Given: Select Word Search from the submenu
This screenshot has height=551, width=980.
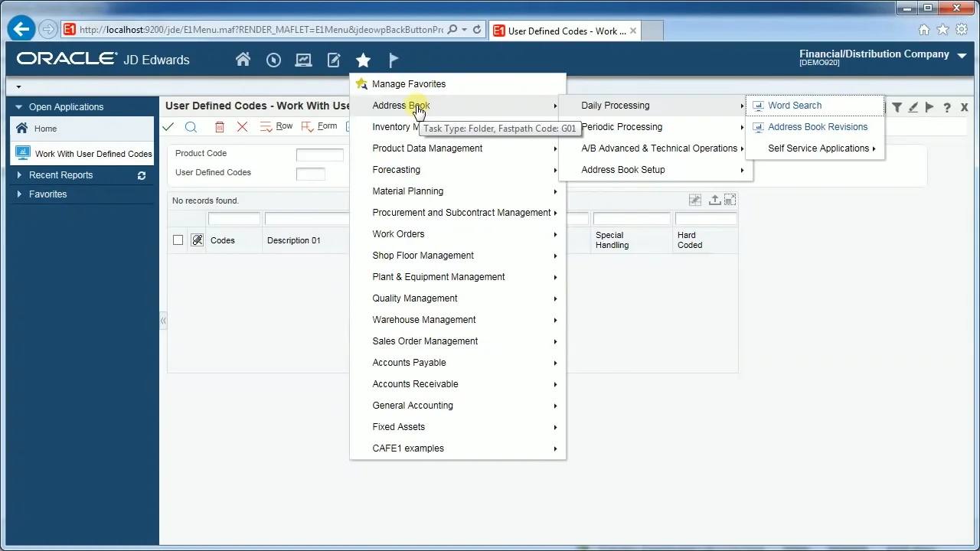Looking at the screenshot, I should click(794, 106).
